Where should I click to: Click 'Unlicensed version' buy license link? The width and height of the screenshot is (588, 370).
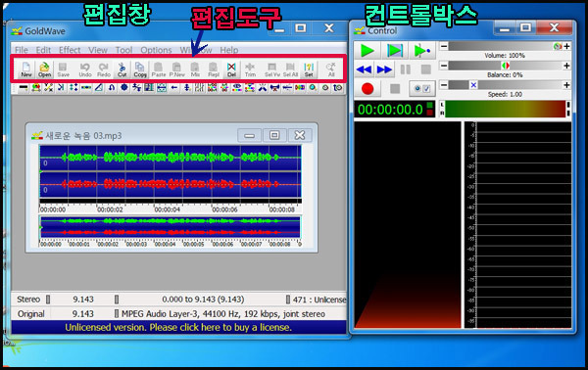coord(178,327)
